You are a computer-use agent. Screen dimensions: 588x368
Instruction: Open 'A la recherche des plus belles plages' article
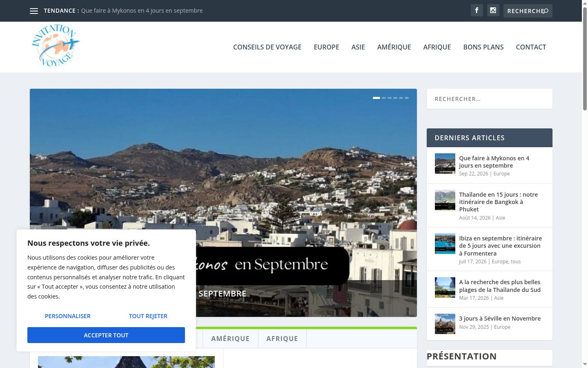pos(500,286)
